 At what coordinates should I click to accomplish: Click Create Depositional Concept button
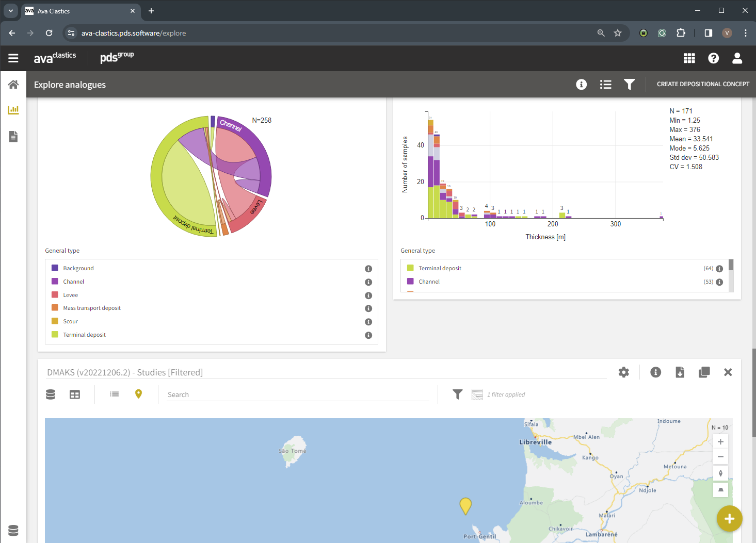702,84
